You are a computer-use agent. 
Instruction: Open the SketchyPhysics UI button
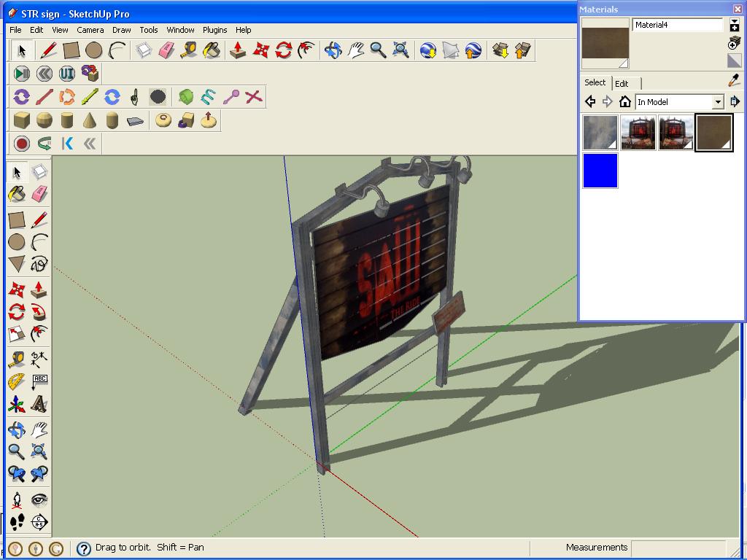click(67, 74)
